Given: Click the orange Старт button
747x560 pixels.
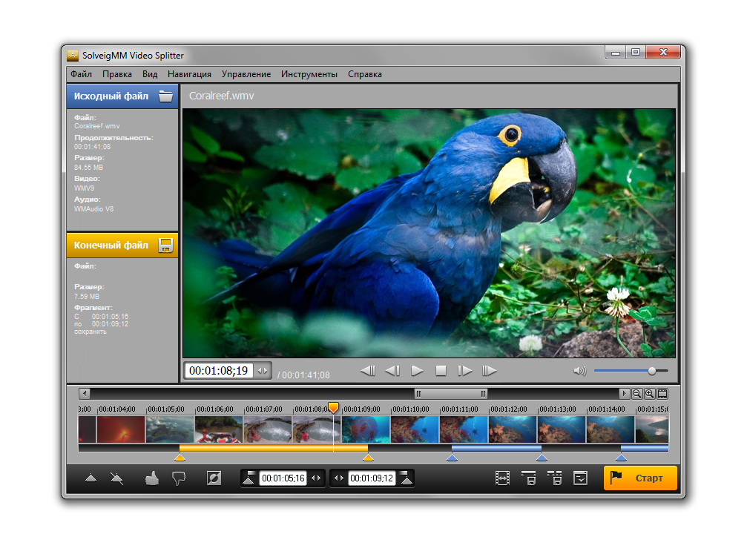Looking at the screenshot, I should [640, 478].
